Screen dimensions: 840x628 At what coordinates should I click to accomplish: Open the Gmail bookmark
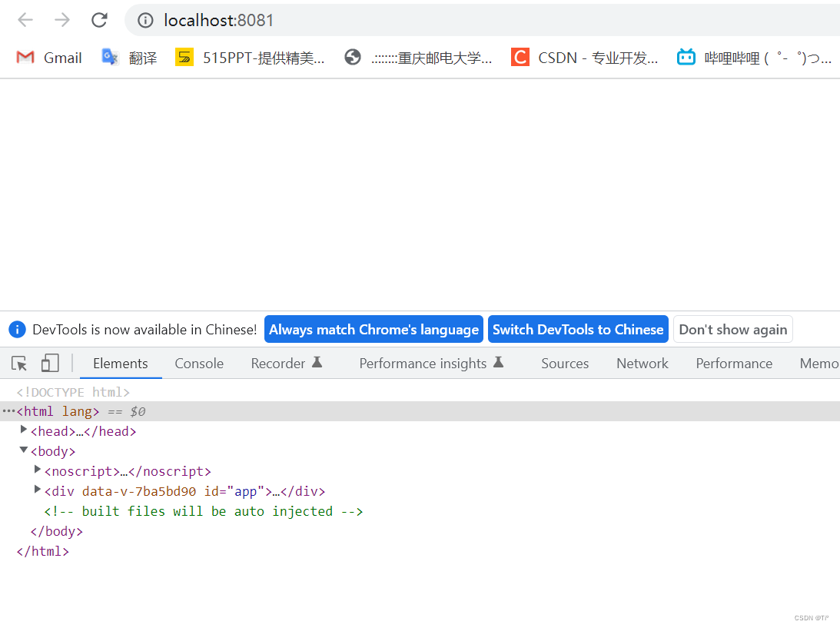[x=48, y=57]
